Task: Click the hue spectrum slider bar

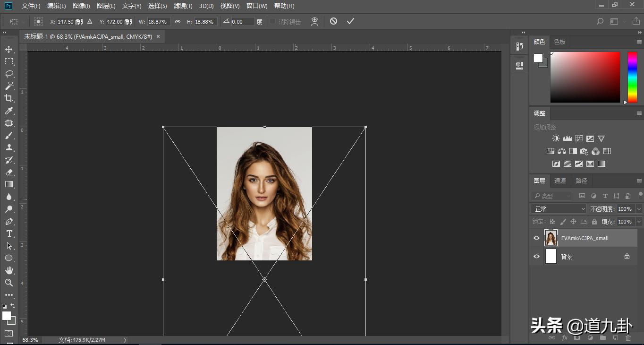Action: [632, 77]
